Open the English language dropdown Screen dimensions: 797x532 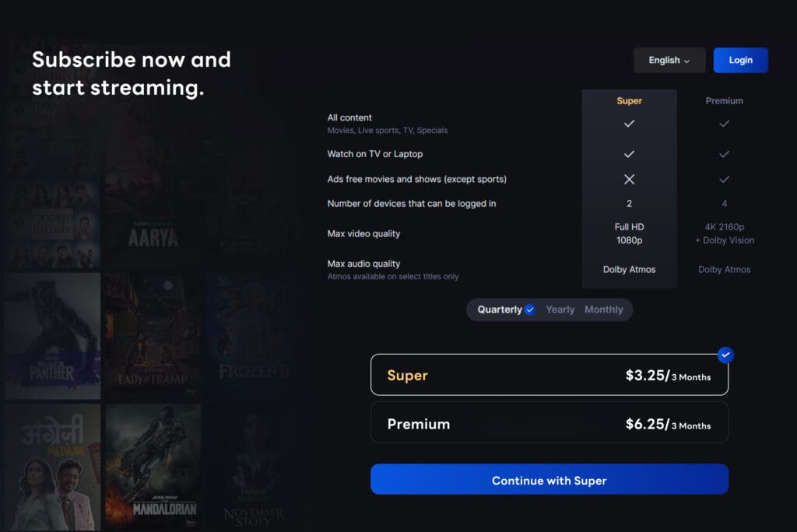click(x=669, y=60)
